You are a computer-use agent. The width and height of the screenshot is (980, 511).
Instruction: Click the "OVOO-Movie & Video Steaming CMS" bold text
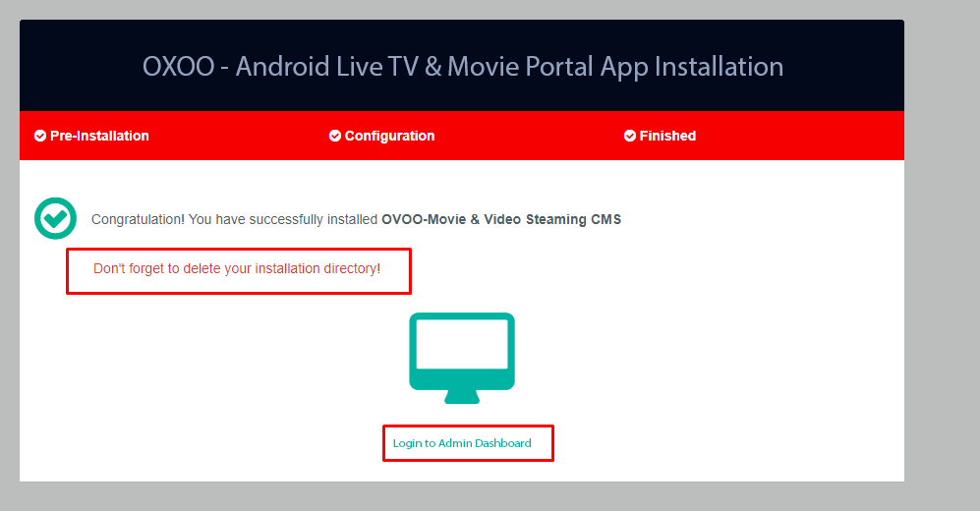501,219
